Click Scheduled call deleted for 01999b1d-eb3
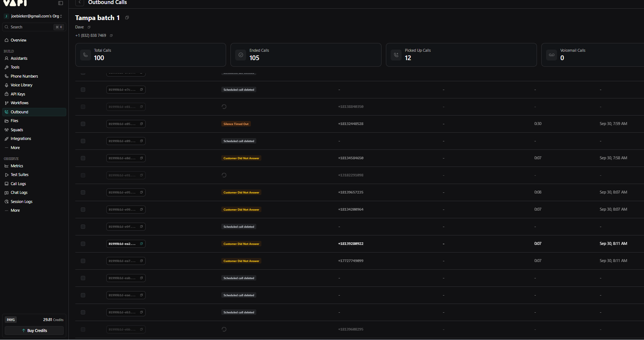The image size is (644, 340). [239, 312]
